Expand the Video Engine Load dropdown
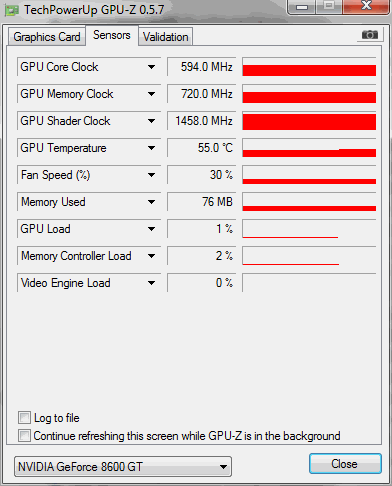Screen dimensions: 392x486 pyautogui.click(x=151, y=283)
